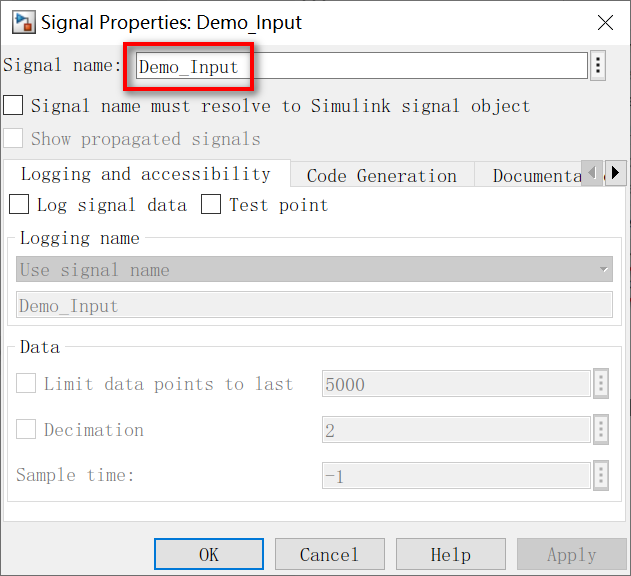Click the Cancel button

coord(330,554)
